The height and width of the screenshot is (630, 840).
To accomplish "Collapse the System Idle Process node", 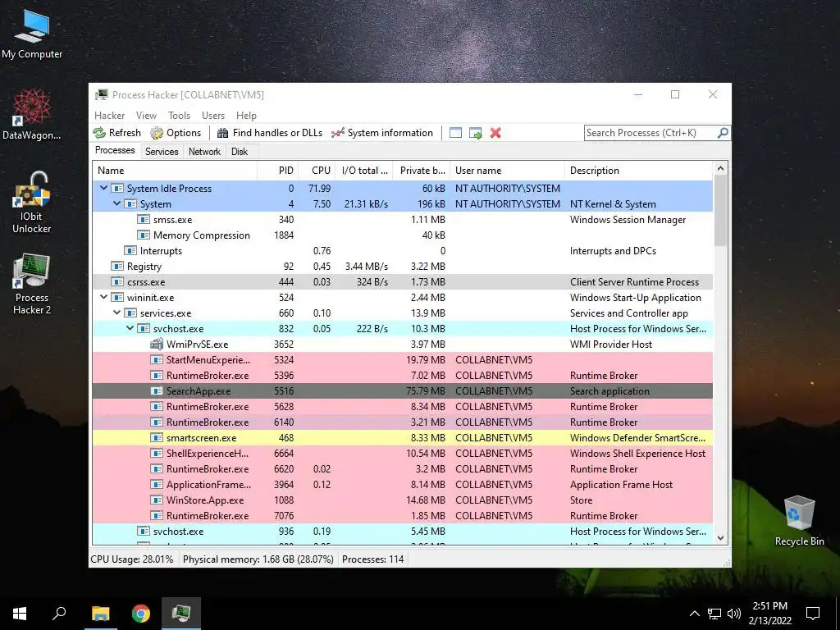I will [104, 188].
